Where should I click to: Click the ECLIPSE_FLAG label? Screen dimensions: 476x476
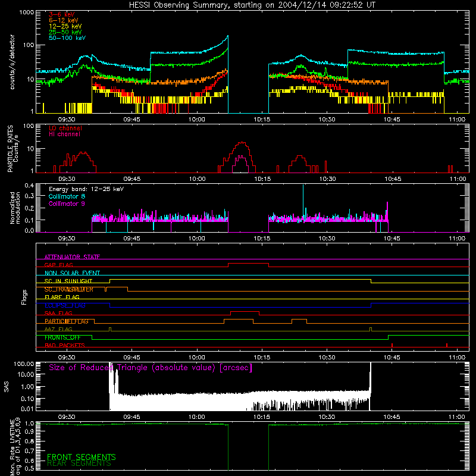(65, 305)
